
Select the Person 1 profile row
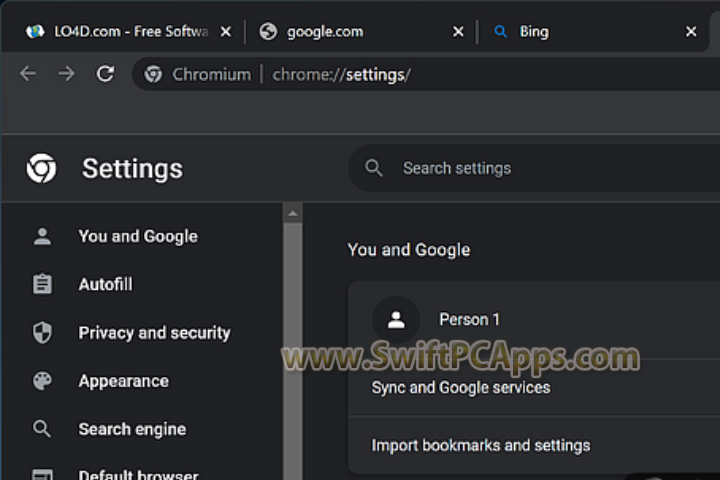(x=534, y=320)
